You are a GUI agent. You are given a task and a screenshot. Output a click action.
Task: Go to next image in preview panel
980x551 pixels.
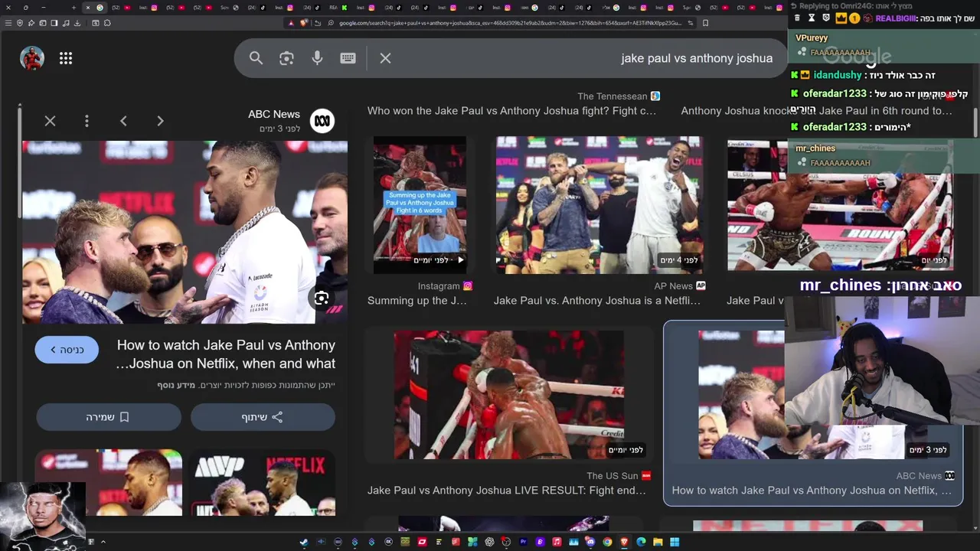160,121
